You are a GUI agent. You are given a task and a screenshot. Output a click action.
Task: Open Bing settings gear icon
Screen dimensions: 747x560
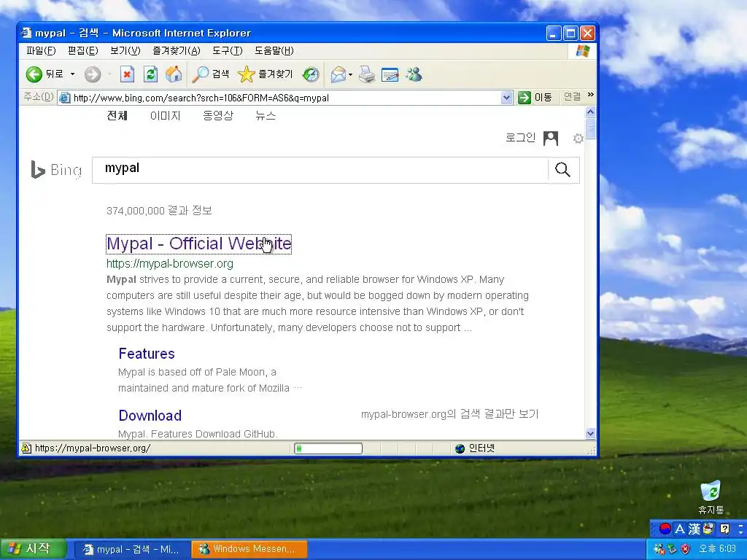[x=578, y=138]
